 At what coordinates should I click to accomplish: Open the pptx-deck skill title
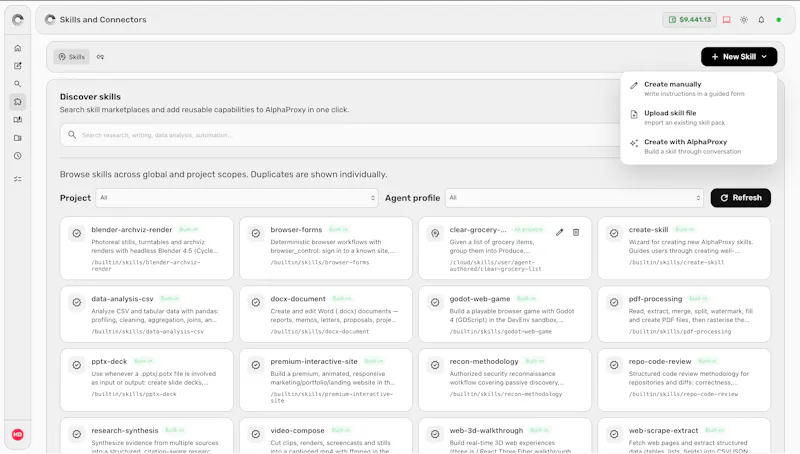point(109,362)
